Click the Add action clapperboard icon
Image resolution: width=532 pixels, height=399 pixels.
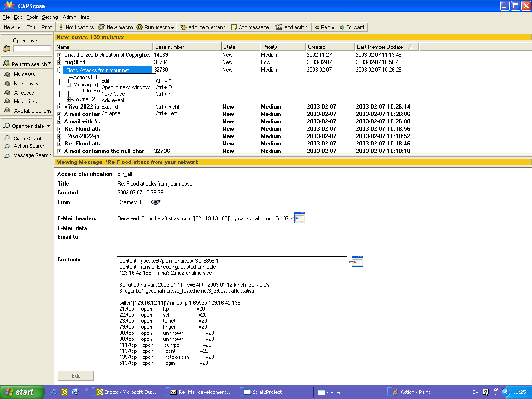[x=278, y=27]
